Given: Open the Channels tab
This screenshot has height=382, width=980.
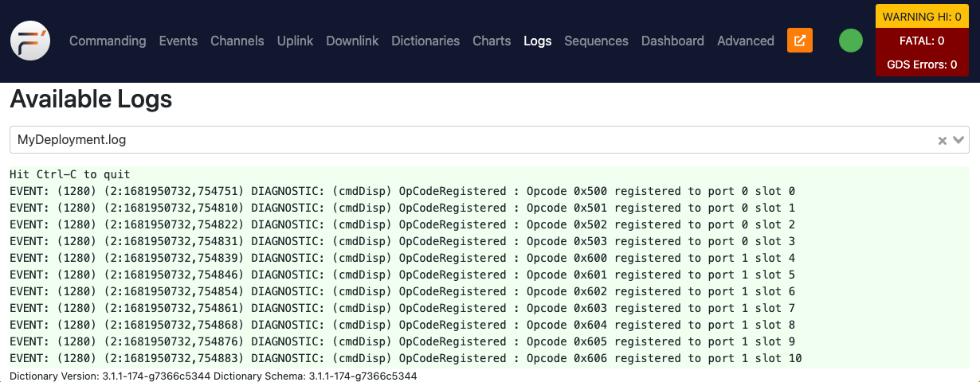Looking at the screenshot, I should (x=237, y=41).
